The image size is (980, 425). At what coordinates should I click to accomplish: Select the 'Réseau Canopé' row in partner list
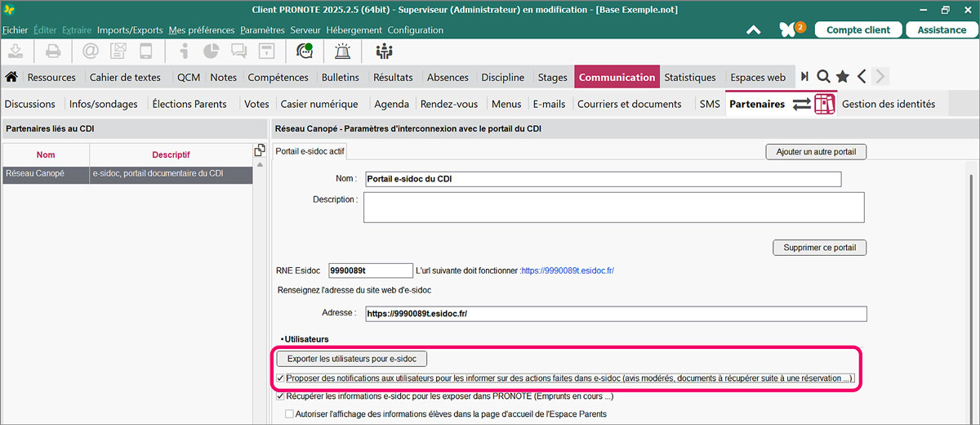(127, 174)
